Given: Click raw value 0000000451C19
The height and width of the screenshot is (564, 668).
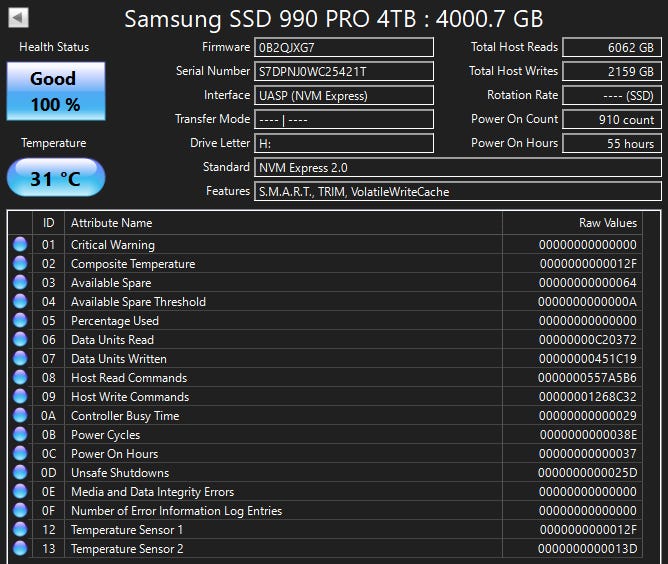Looking at the screenshot, I should (x=587, y=359).
